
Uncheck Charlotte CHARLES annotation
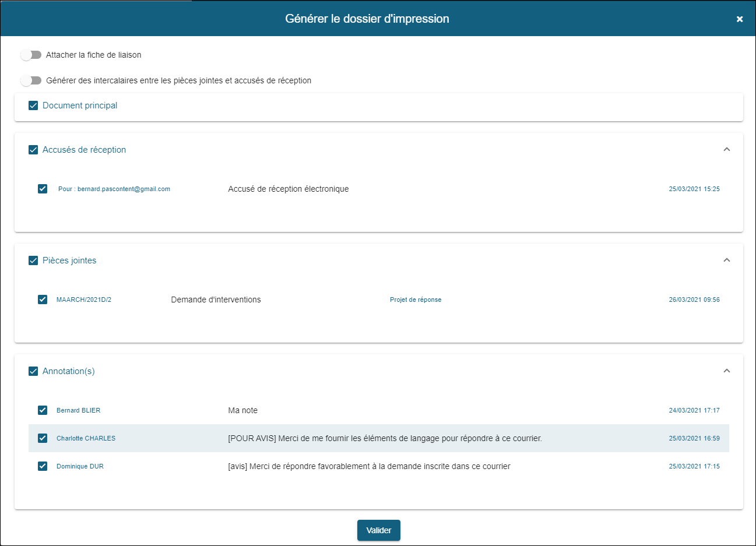(43, 438)
